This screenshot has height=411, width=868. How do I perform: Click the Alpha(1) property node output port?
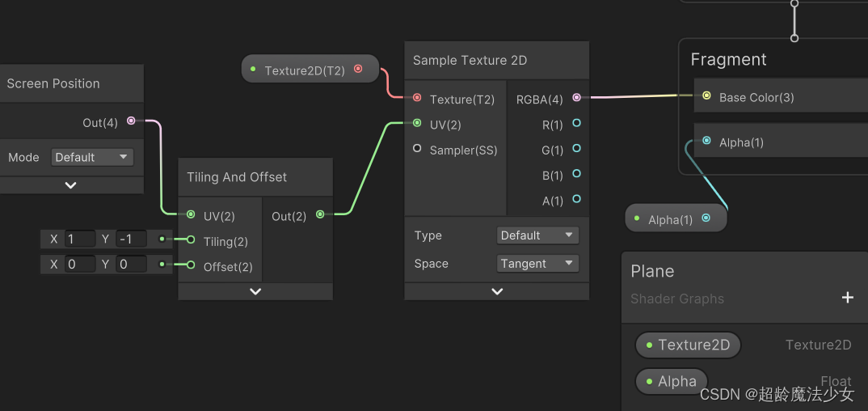click(x=706, y=218)
